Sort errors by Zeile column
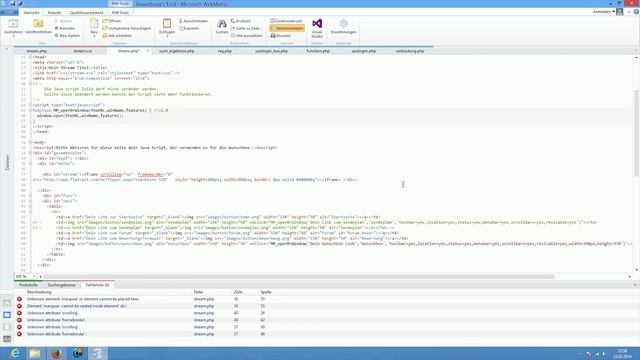Screen dimensions: 640x360 point(238,292)
